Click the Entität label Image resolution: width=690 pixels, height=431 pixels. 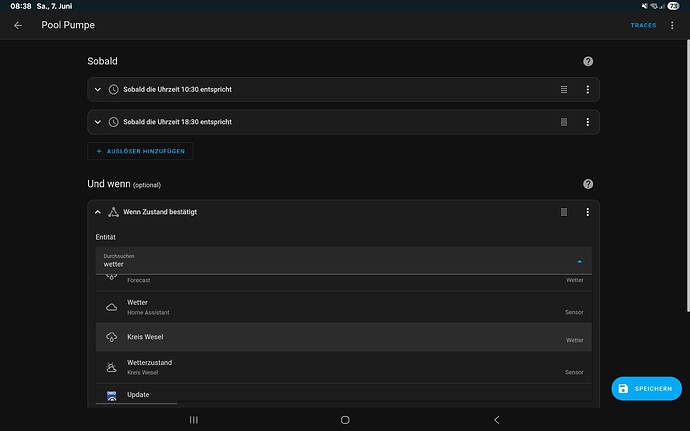pos(106,237)
